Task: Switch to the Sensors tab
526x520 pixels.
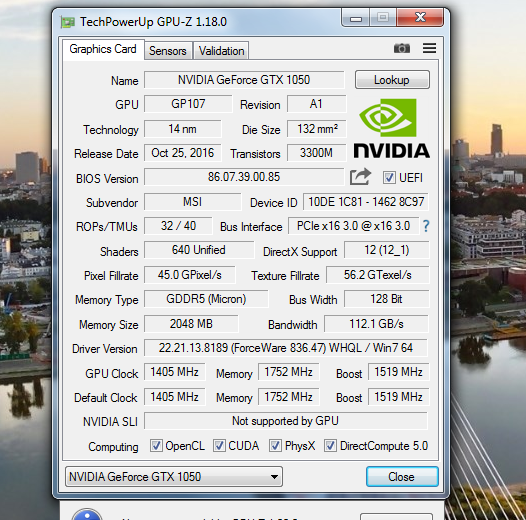Action: [x=168, y=51]
